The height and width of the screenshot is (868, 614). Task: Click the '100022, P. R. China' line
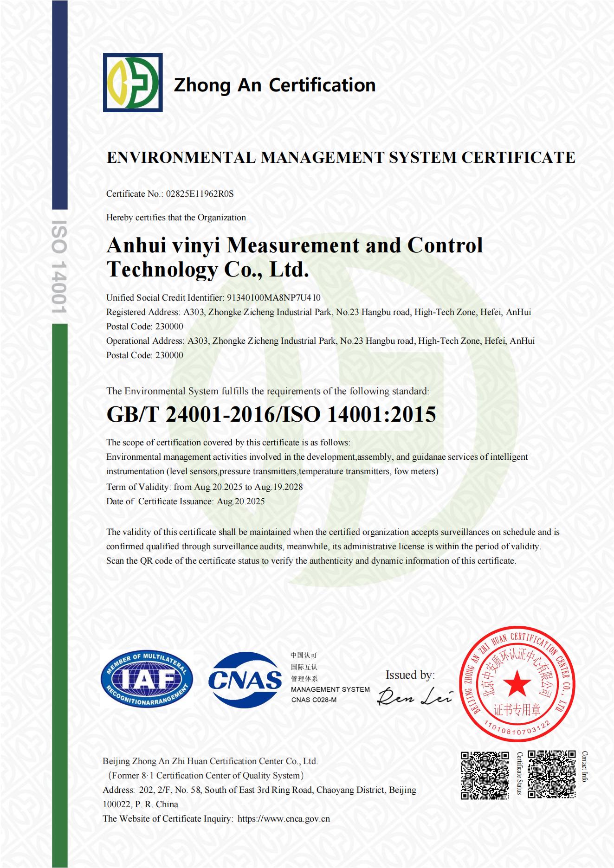[141, 804]
